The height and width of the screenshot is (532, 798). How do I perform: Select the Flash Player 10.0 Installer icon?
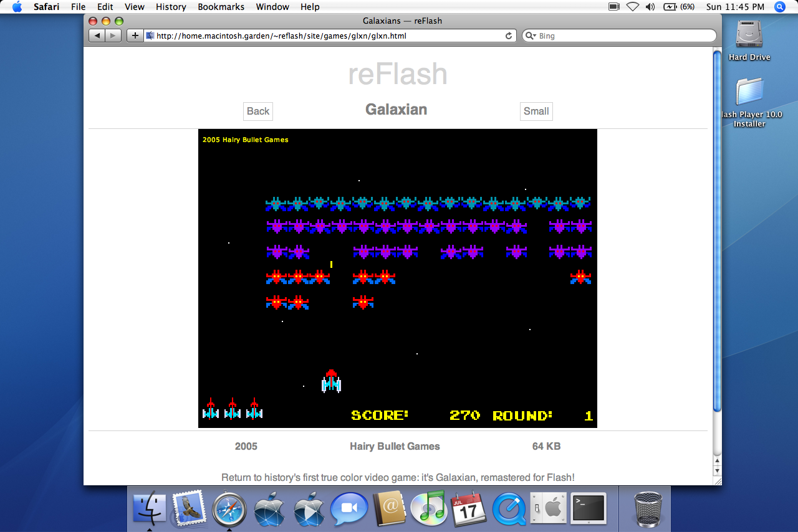click(749, 102)
